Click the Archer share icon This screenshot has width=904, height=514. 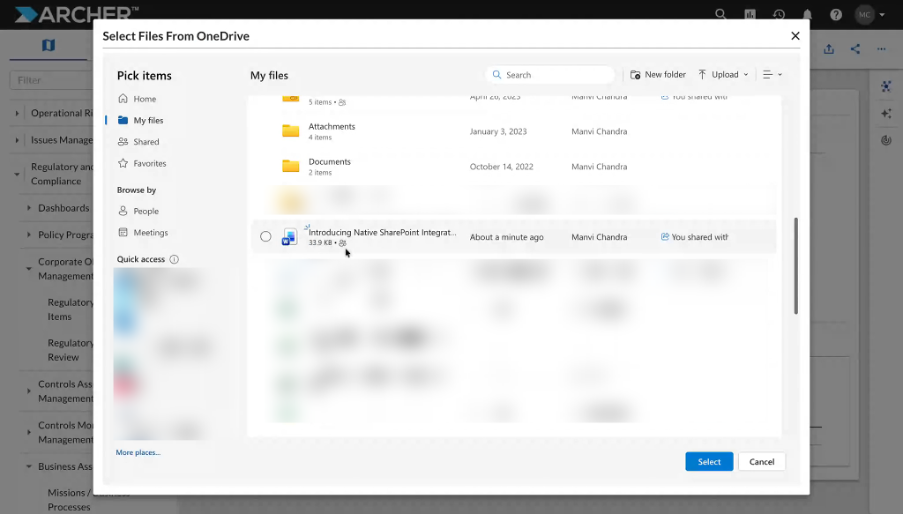point(855,49)
